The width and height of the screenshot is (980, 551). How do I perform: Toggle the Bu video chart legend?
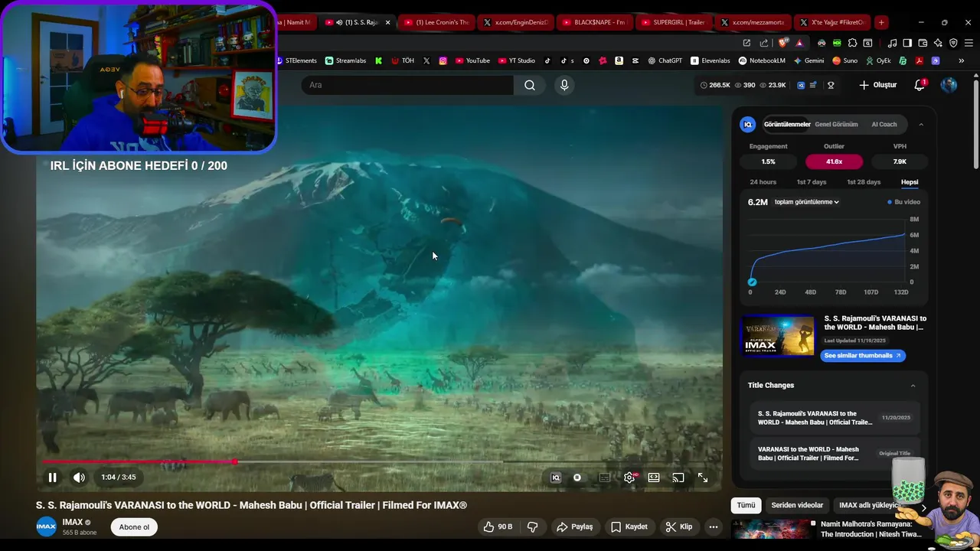pos(904,202)
